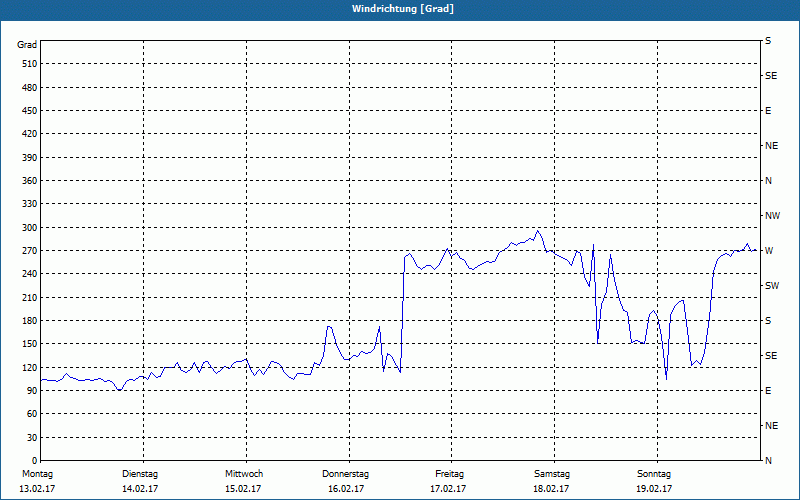Click the 'SE' compass label beside the 120 gridline
The height and width of the screenshot is (500, 800).
771,356
